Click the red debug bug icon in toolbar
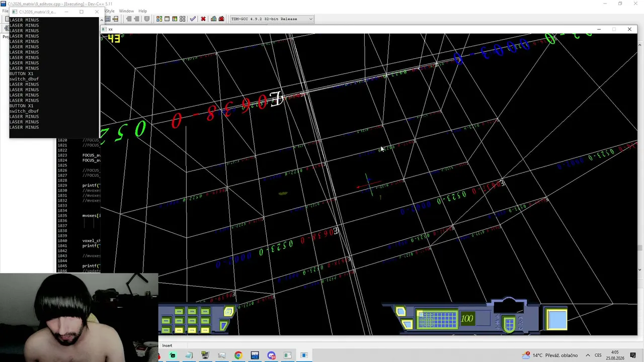The width and height of the screenshot is (644, 362). point(221,19)
